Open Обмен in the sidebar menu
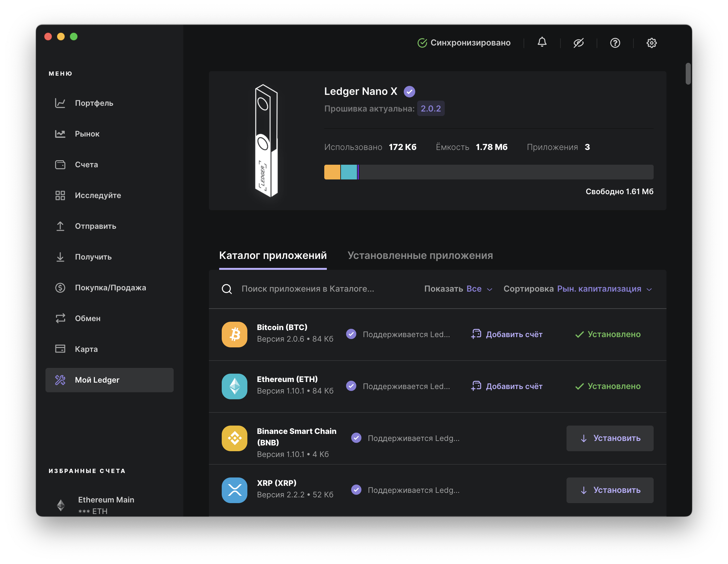 [x=87, y=318]
